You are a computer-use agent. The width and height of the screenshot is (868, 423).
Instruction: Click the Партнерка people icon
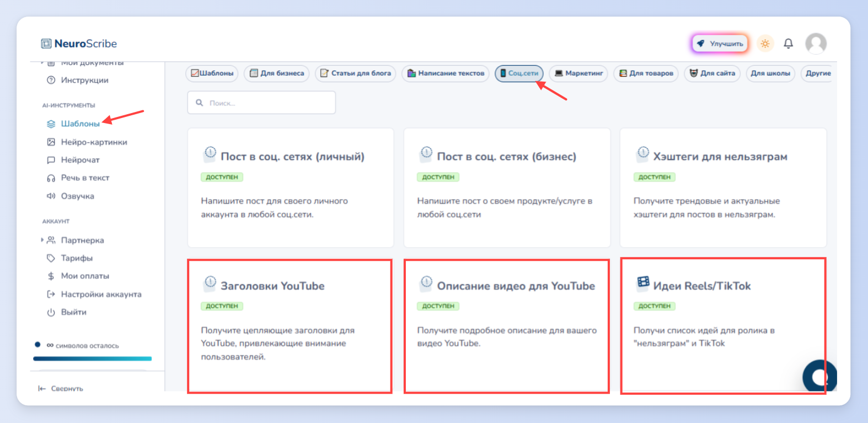pos(51,240)
